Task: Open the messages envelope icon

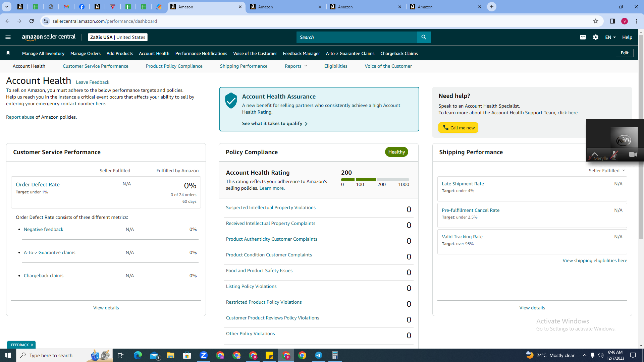Action: pyautogui.click(x=583, y=37)
